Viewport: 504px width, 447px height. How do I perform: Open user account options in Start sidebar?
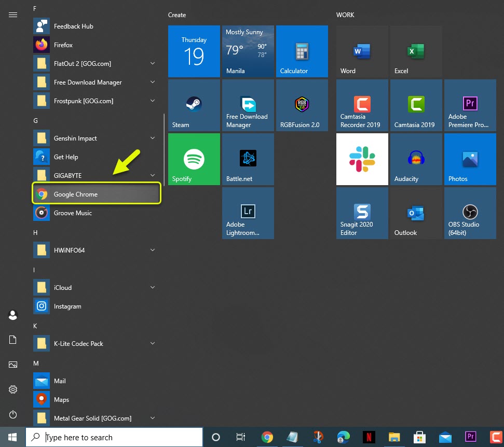pyautogui.click(x=13, y=315)
